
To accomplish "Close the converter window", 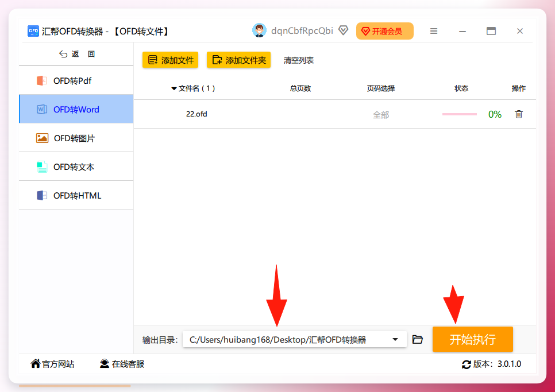I will click(x=519, y=31).
